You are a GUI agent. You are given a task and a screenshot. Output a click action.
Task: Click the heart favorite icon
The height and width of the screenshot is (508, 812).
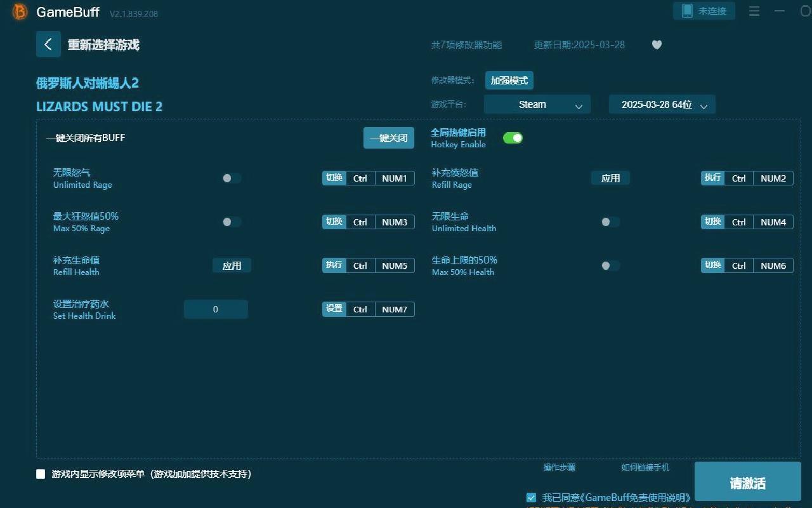657,44
